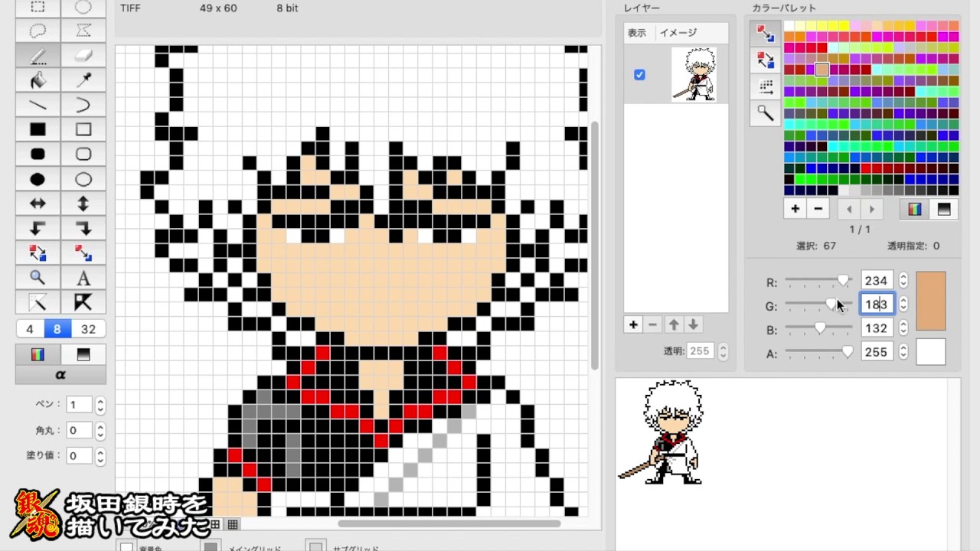Adjust the fill value stepper

click(100, 455)
